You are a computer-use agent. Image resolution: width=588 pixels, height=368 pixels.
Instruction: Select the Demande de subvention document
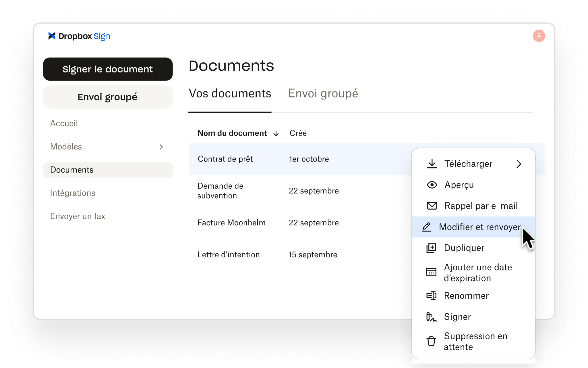pos(220,191)
